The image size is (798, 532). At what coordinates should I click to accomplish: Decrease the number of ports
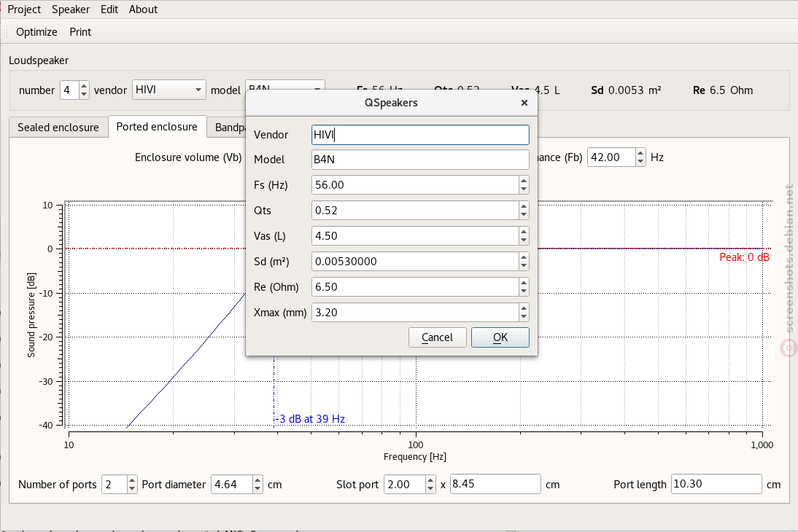(132, 489)
